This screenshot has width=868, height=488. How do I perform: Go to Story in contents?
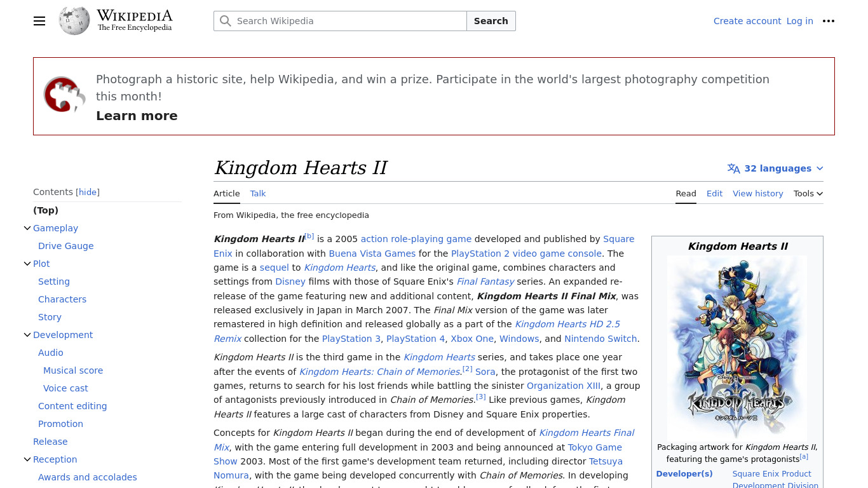point(50,317)
